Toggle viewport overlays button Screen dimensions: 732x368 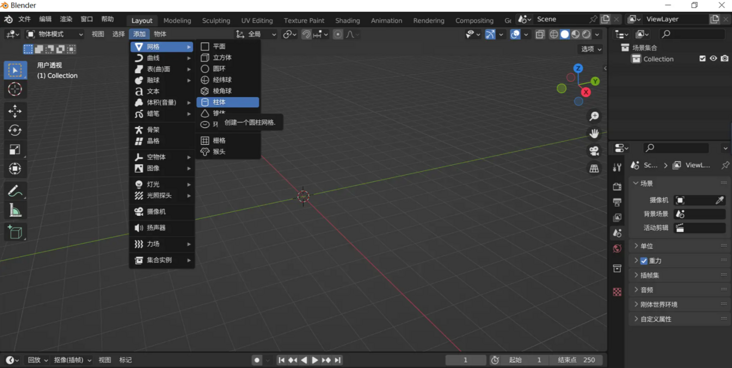tap(515, 34)
